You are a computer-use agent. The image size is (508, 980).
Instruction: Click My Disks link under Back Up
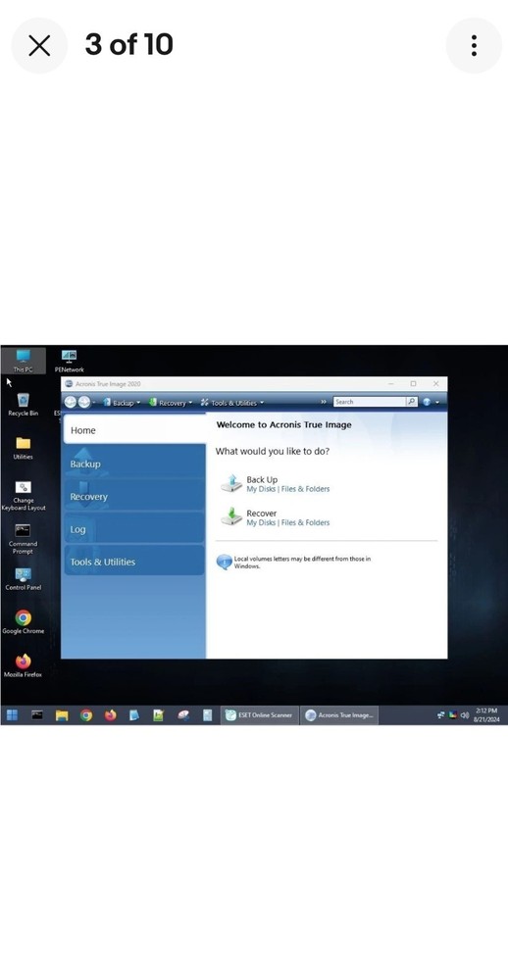pos(261,489)
